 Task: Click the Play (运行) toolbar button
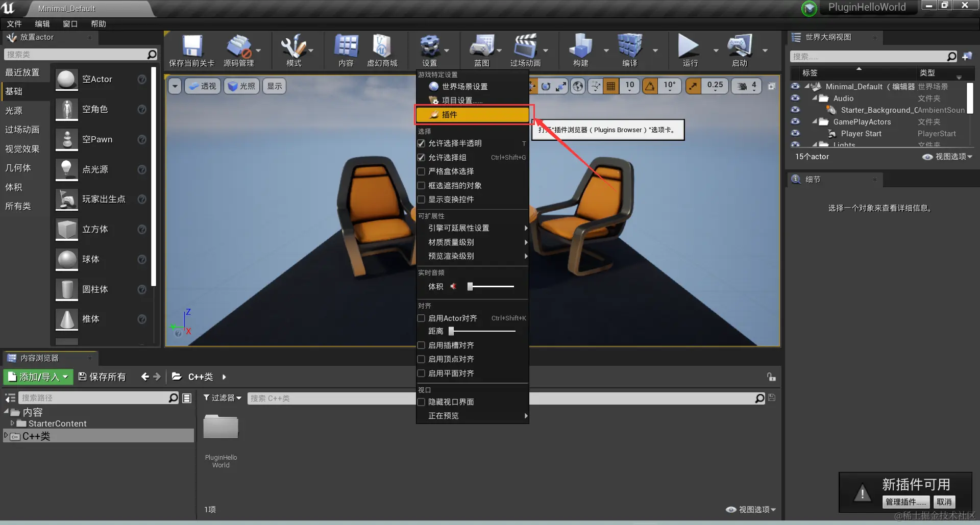pyautogui.click(x=689, y=46)
